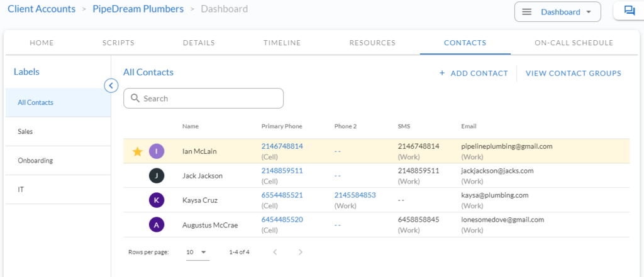
Task: Collapse the Labels sidebar with arrow
Action: 111,86
